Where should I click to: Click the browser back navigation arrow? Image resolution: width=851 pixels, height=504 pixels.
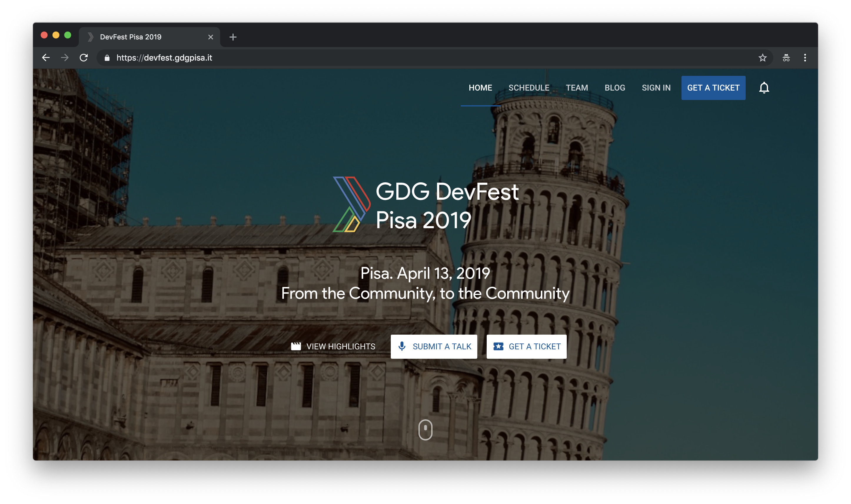pos(47,58)
